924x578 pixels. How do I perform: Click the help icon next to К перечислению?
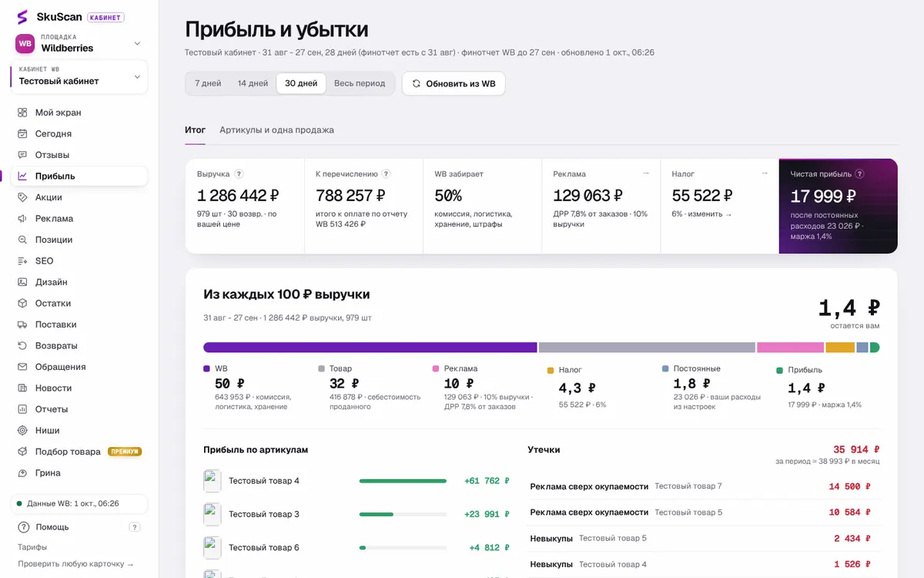[x=386, y=174]
